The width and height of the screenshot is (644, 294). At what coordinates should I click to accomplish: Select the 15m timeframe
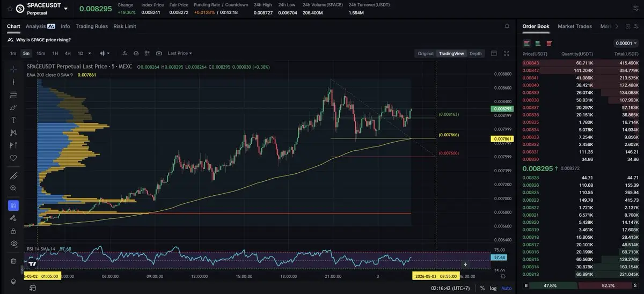tap(41, 54)
